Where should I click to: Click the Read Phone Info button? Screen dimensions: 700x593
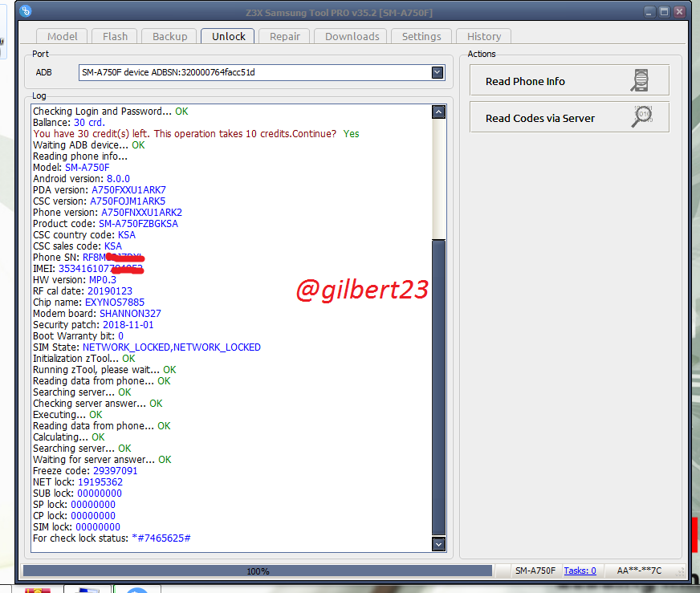[x=569, y=80]
